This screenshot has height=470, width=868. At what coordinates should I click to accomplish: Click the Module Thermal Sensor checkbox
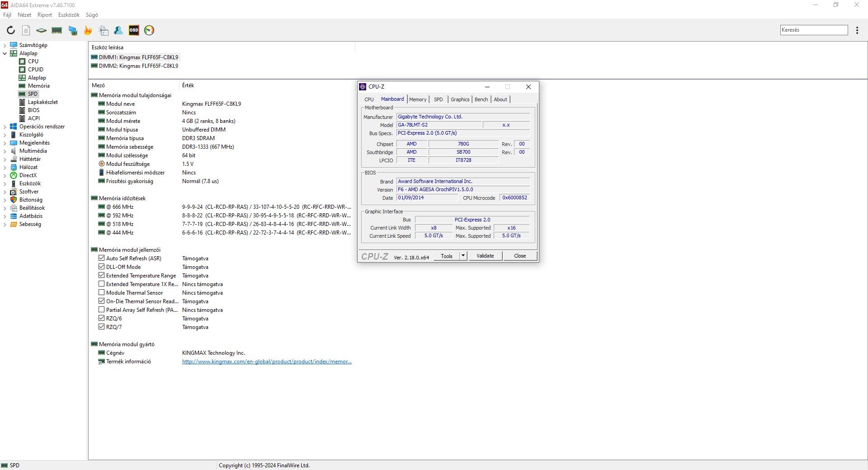101,292
